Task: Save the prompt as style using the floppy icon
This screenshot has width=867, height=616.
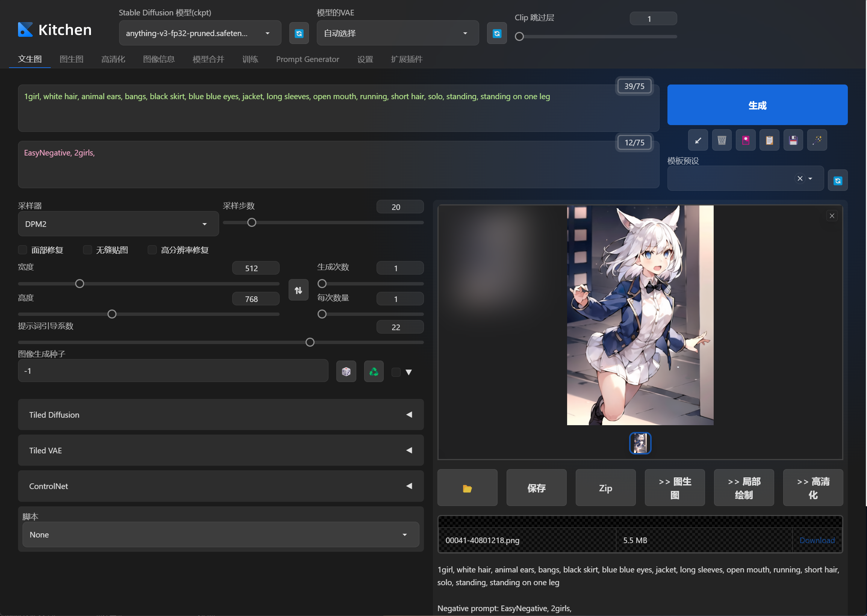Action: pyautogui.click(x=793, y=140)
